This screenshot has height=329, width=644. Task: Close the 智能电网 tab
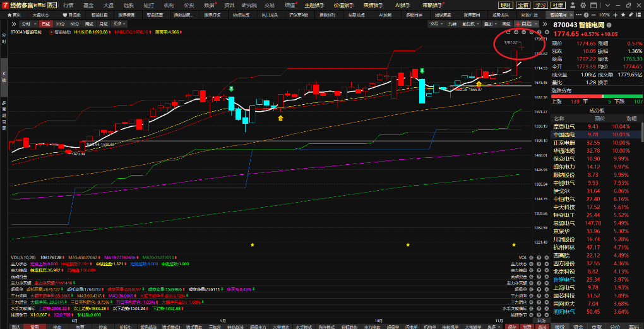571,15
